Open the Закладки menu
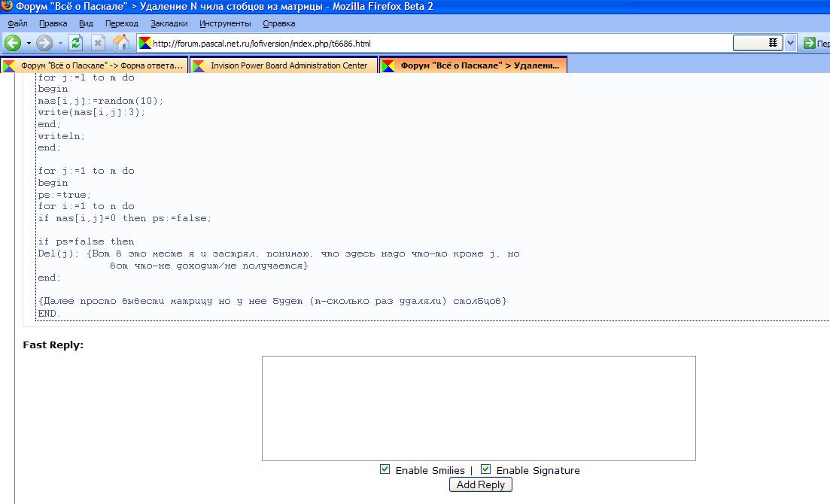 pos(169,23)
